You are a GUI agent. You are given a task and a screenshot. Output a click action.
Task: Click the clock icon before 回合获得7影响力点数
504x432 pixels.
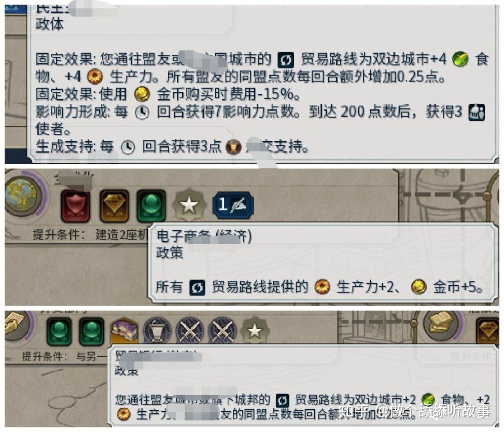click(x=142, y=112)
